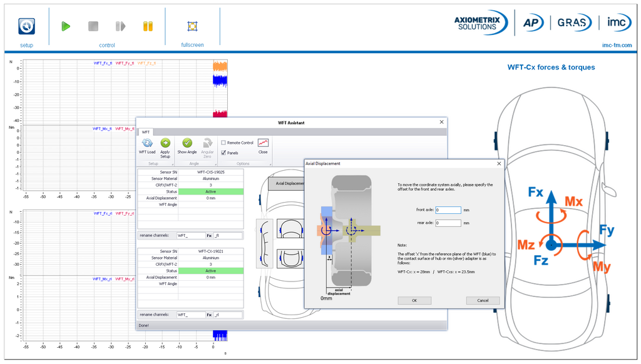Image resolution: width=641 pixels, height=364 pixels.
Task: Click the Fx axis label on car diagram
Action: (536, 192)
